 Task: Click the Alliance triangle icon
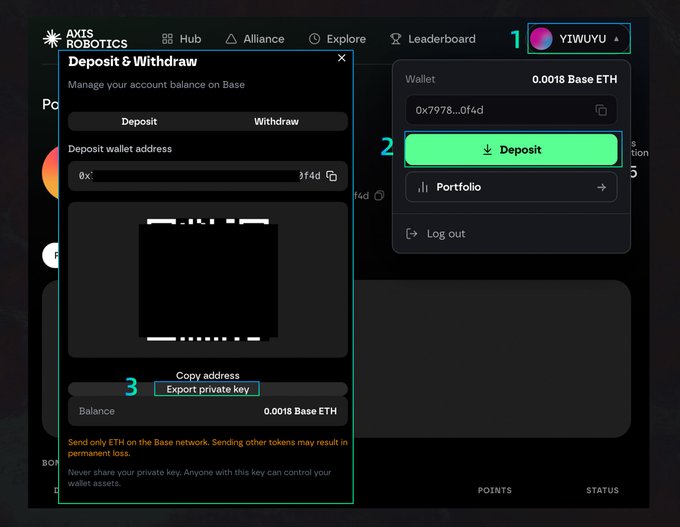[231, 39]
